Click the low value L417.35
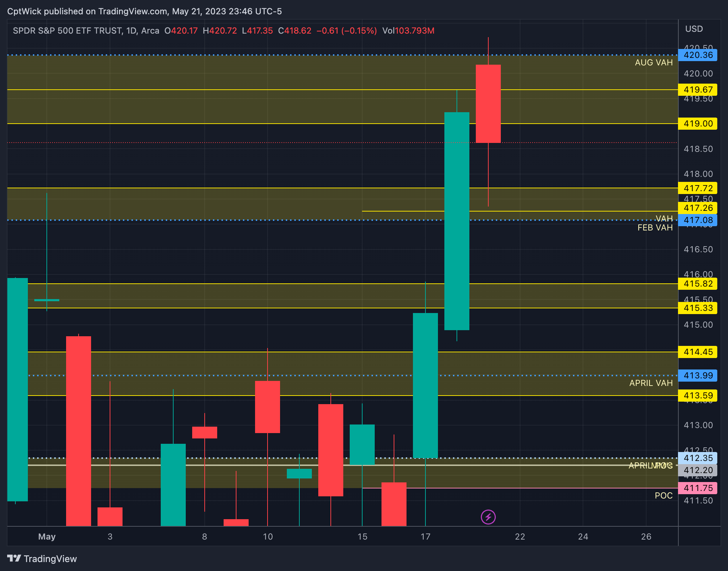Image resolution: width=728 pixels, height=571 pixels. point(257,31)
